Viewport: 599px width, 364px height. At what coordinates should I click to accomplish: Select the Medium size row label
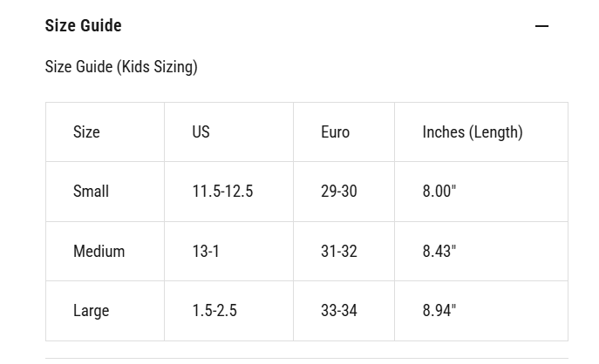(x=99, y=252)
